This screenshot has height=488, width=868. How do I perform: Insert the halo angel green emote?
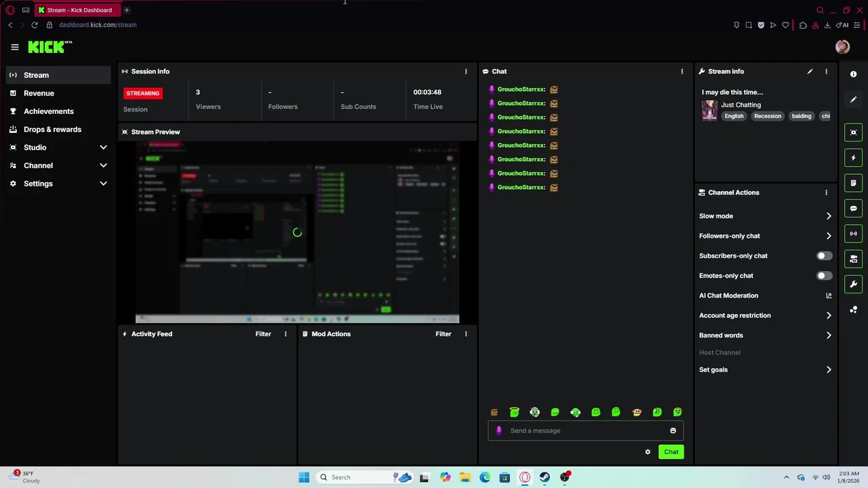click(x=515, y=412)
